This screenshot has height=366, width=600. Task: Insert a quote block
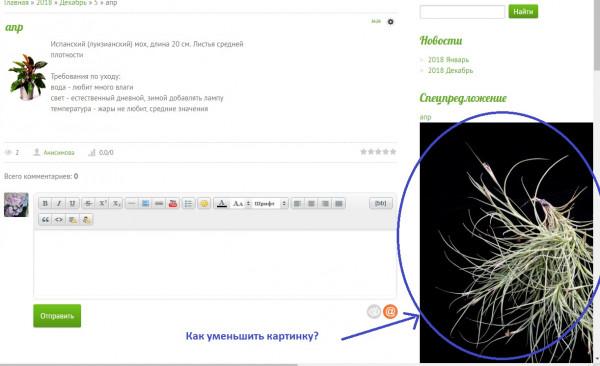[x=45, y=220]
